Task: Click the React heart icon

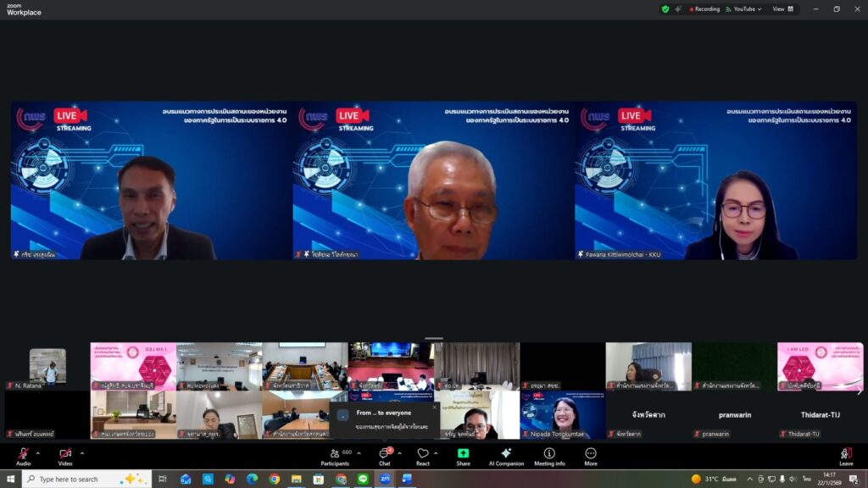Action: [422, 457]
